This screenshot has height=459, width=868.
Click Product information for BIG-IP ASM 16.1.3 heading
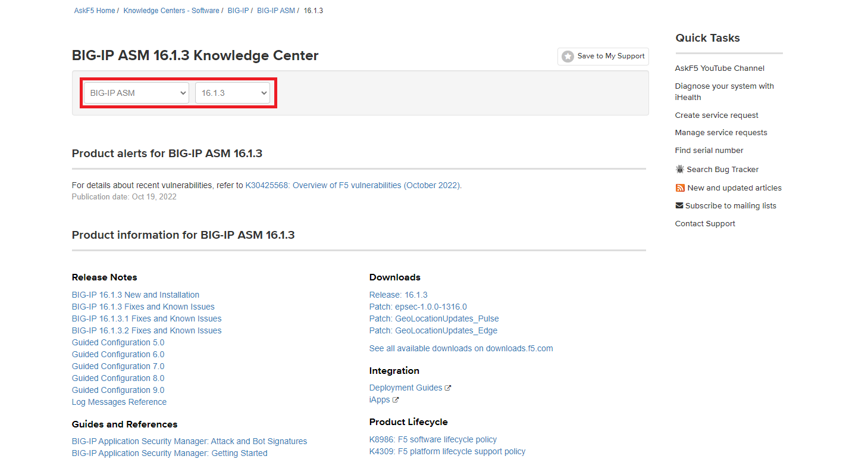coord(183,235)
